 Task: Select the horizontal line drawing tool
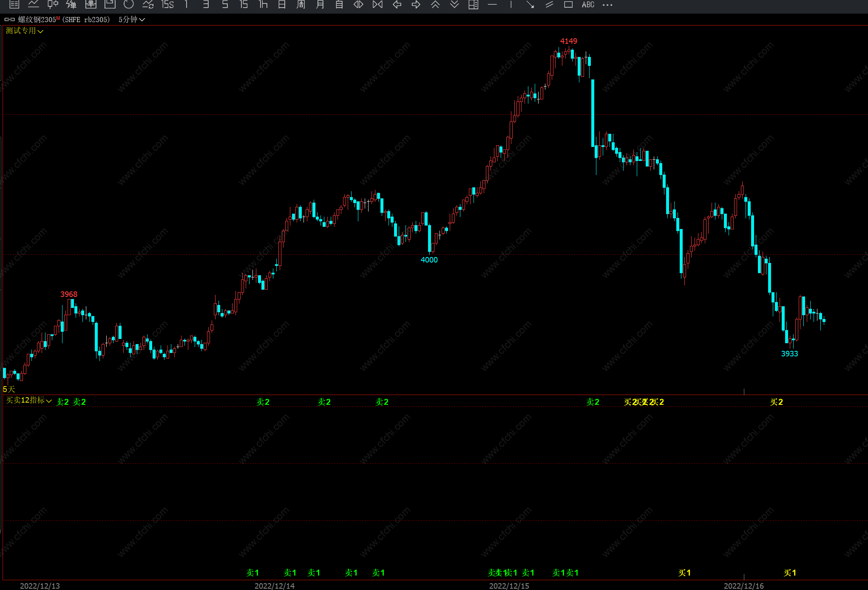pyautogui.click(x=492, y=4)
